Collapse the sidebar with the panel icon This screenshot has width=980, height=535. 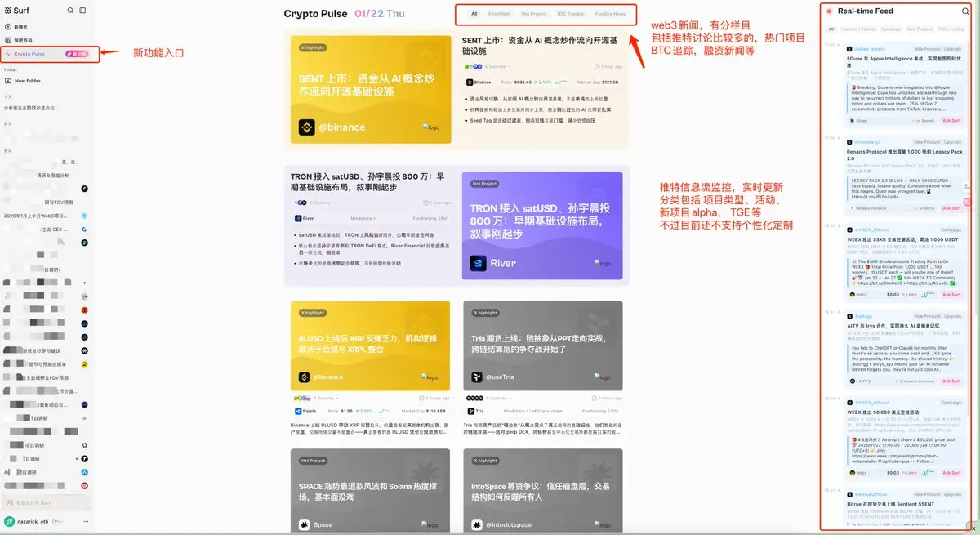tap(82, 11)
